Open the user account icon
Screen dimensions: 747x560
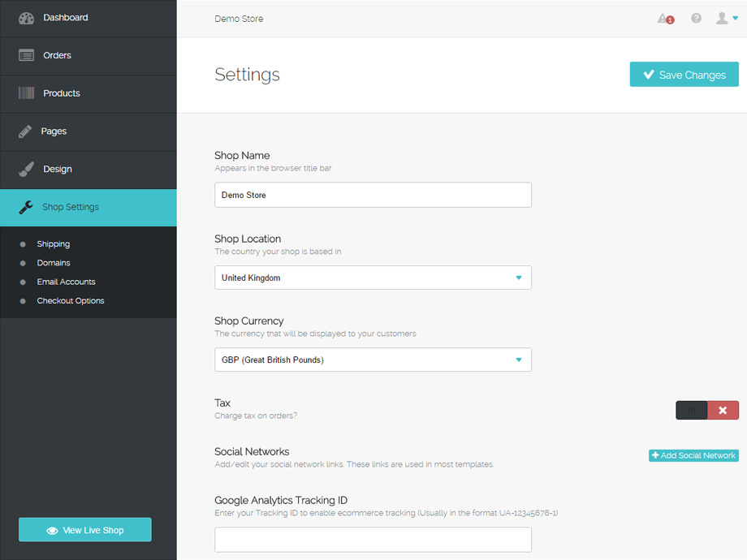coord(722,17)
